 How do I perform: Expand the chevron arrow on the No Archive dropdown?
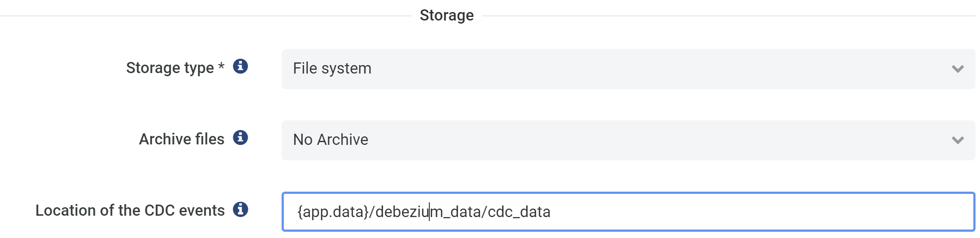point(958,140)
